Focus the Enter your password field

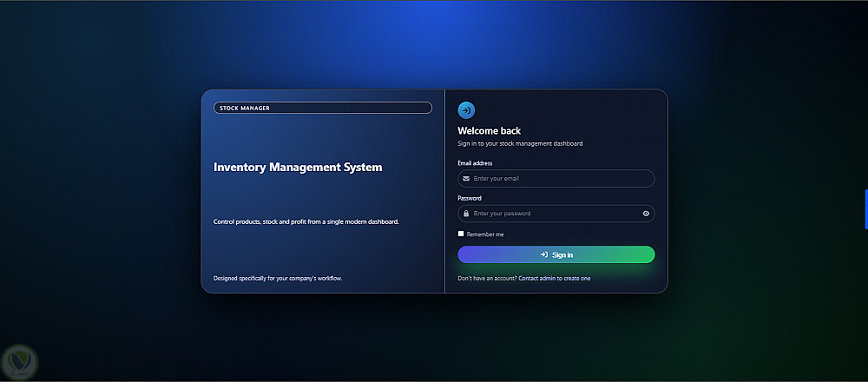click(556, 214)
